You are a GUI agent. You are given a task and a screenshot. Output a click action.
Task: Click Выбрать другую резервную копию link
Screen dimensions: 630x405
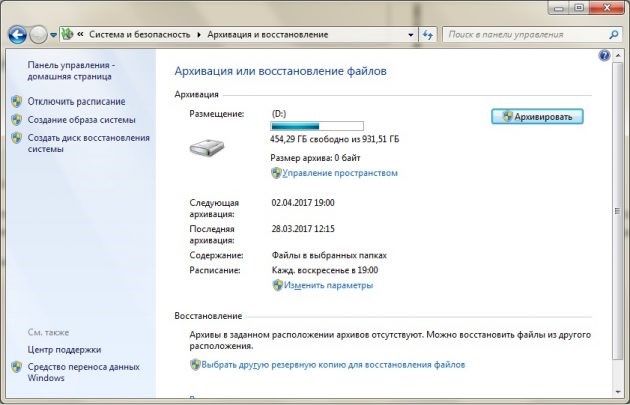[x=333, y=365]
